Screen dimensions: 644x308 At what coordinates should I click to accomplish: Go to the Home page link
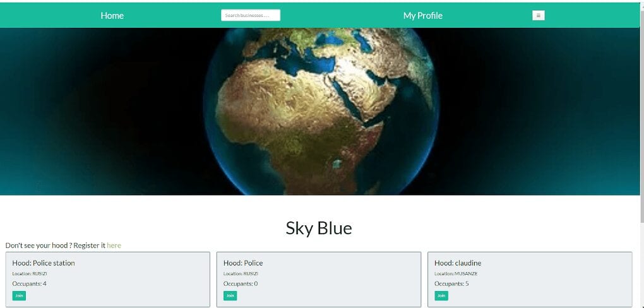(112, 16)
